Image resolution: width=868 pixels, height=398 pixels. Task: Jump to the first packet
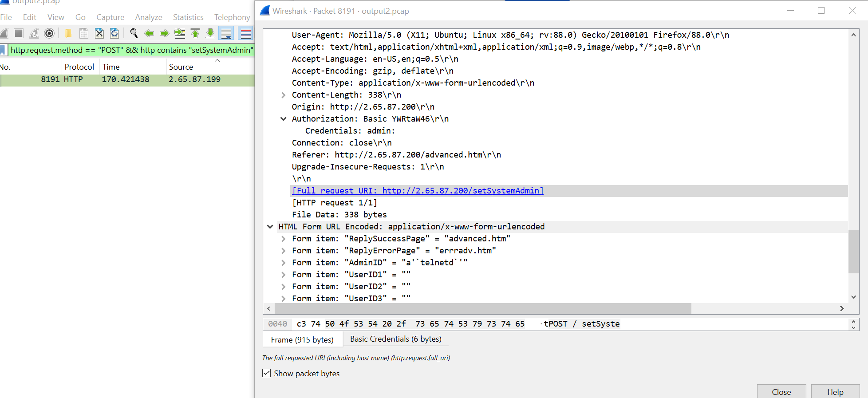pos(195,33)
